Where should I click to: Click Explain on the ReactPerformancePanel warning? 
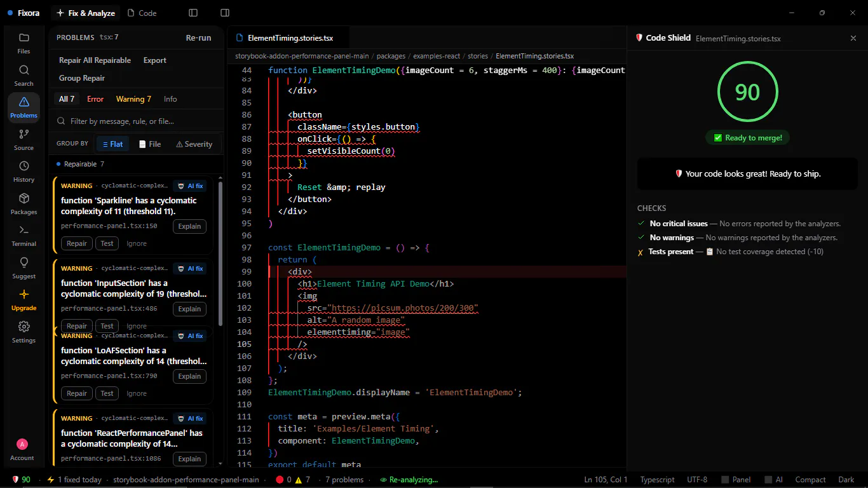pos(189,459)
